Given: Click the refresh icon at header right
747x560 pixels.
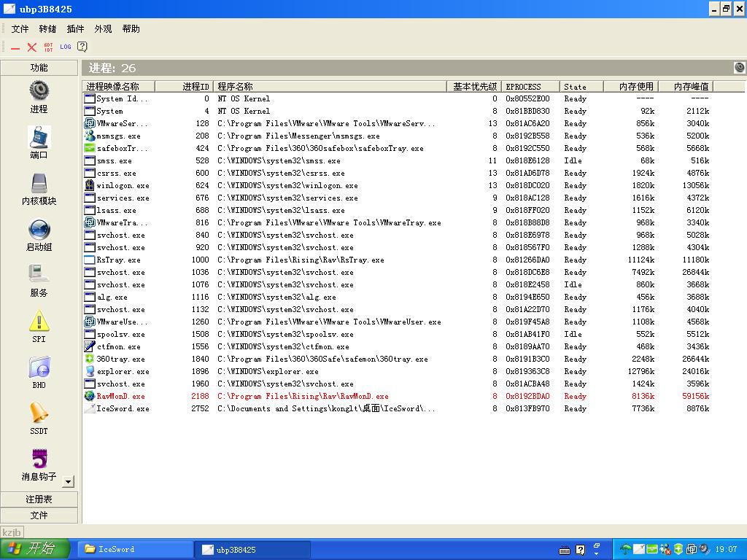Looking at the screenshot, I should 740,68.
